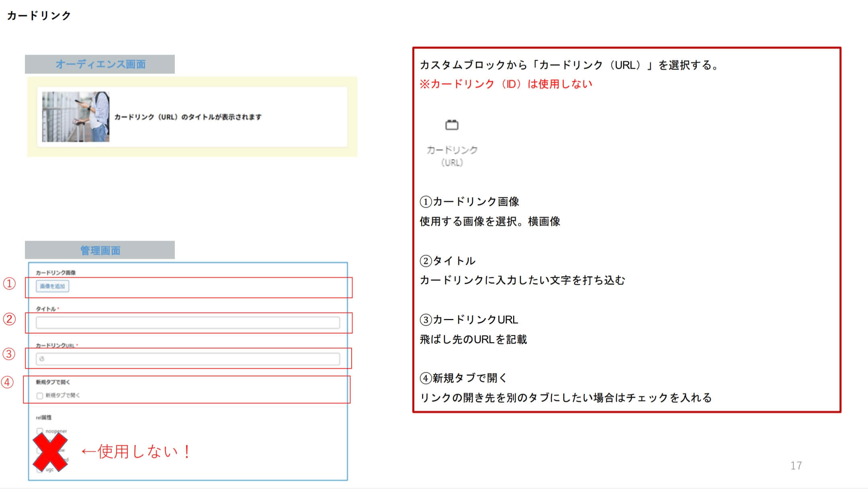This screenshot has width=868, height=489.
Task: Click the 画像を追加 button
Action: pyautogui.click(x=53, y=286)
